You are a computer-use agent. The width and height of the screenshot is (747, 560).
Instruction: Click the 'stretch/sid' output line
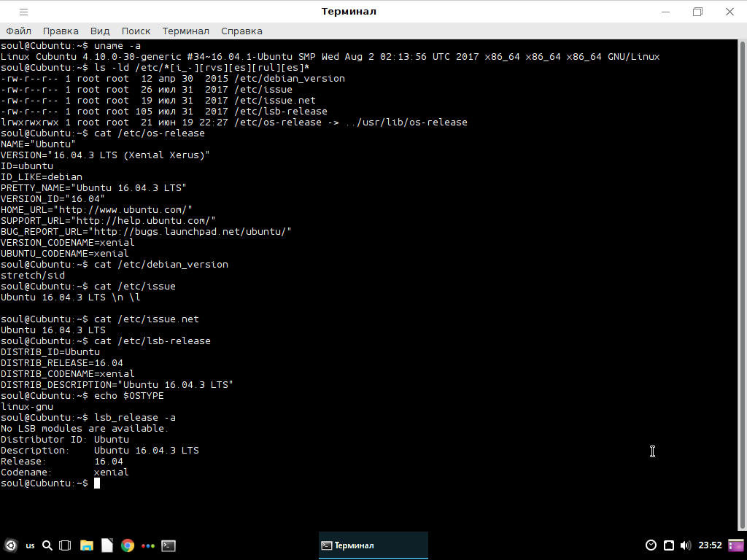33,276
